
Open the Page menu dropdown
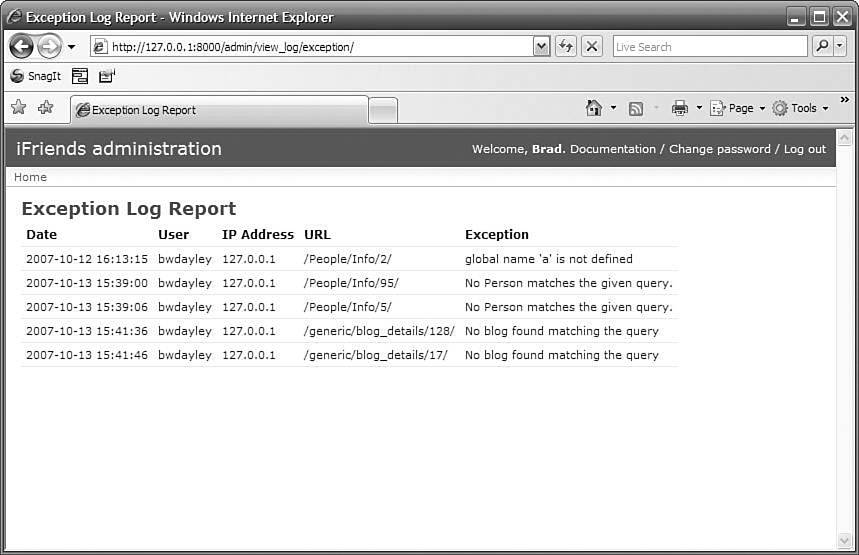738,108
